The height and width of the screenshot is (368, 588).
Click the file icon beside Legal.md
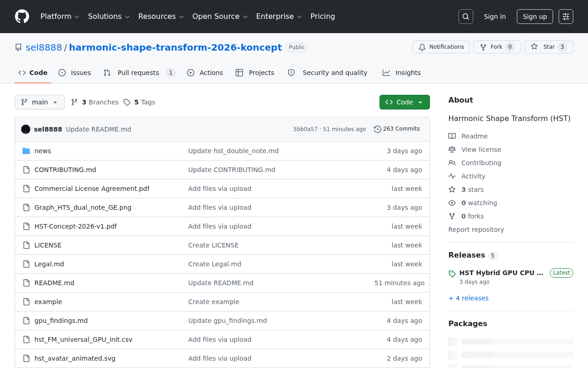pos(26,264)
